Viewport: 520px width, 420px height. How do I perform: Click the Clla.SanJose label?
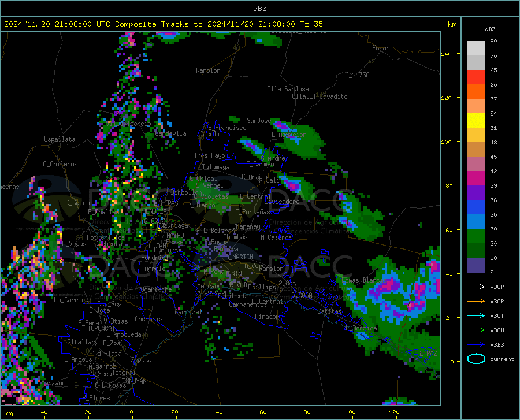pyautogui.click(x=288, y=89)
